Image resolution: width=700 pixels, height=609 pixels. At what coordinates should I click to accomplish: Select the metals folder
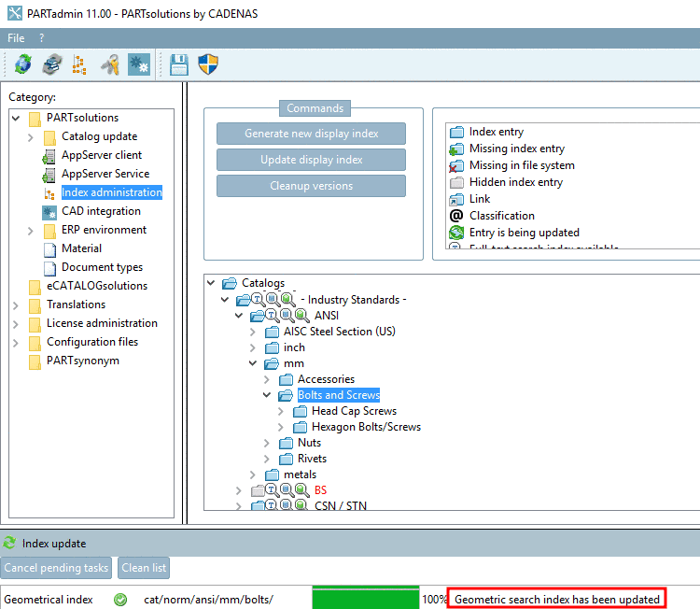pyautogui.click(x=300, y=474)
